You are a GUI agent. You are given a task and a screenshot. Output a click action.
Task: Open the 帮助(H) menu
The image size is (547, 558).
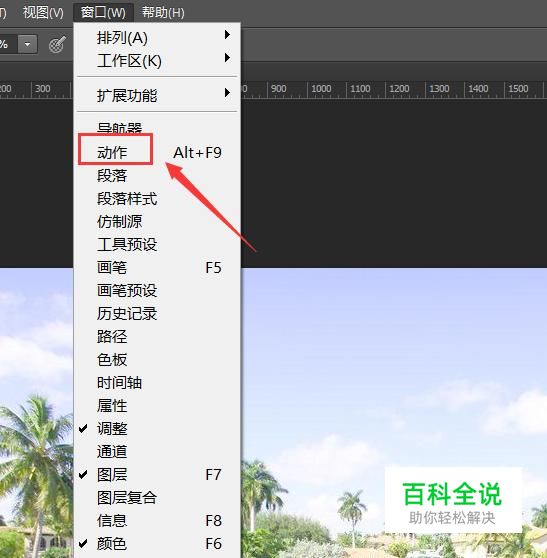point(163,13)
